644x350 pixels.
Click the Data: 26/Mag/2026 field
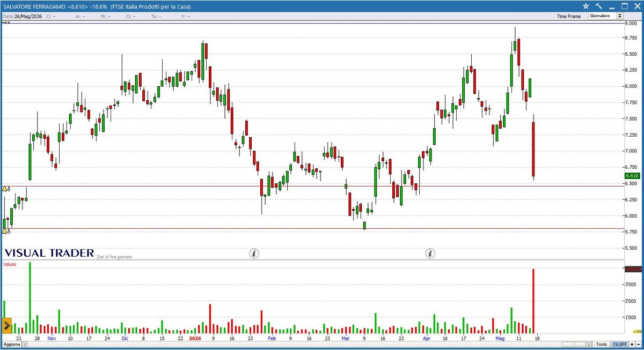(x=21, y=17)
